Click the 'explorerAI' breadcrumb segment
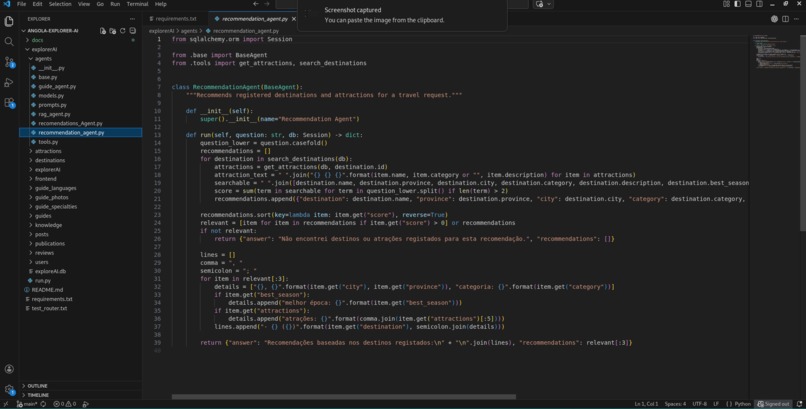The height and width of the screenshot is (409, 806). [x=161, y=31]
